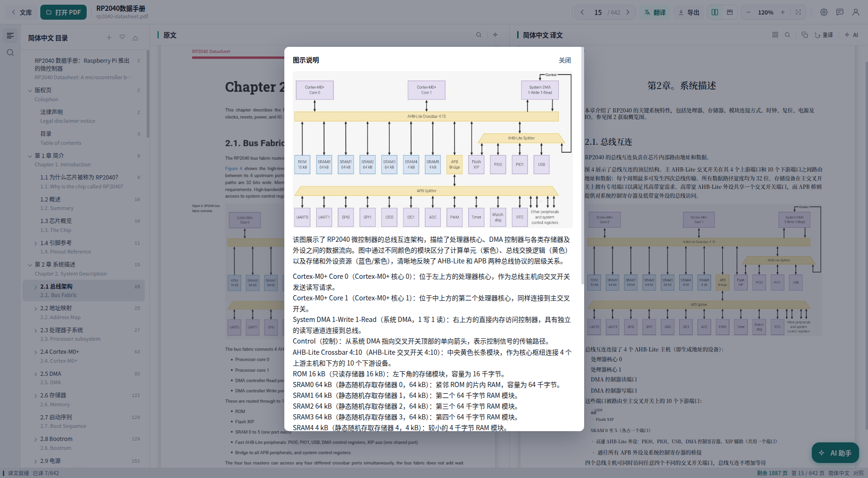Expand the 2.2 地址映射 outline entry
868x478 pixels.
(36, 308)
